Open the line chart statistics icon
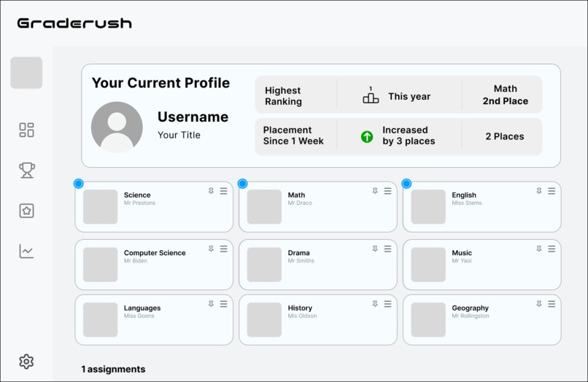Image resolution: width=588 pixels, height=382 pixels. click(x=26, y=252)
